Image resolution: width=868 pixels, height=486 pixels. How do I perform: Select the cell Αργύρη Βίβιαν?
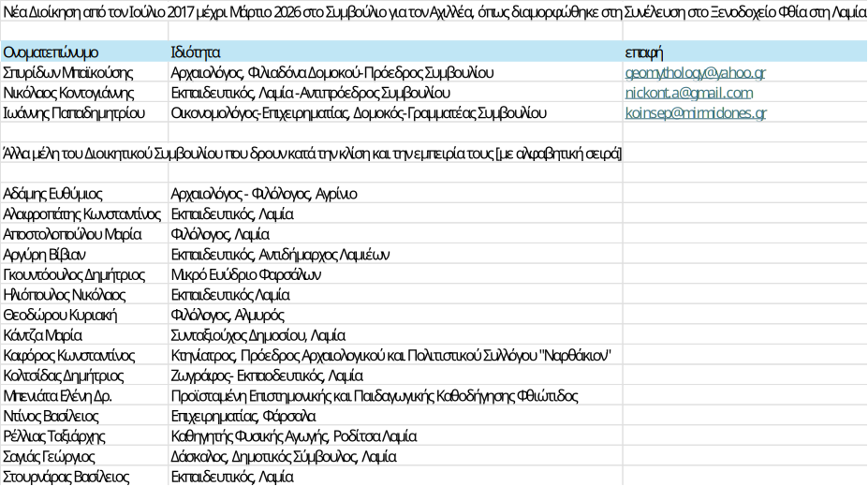84,254
